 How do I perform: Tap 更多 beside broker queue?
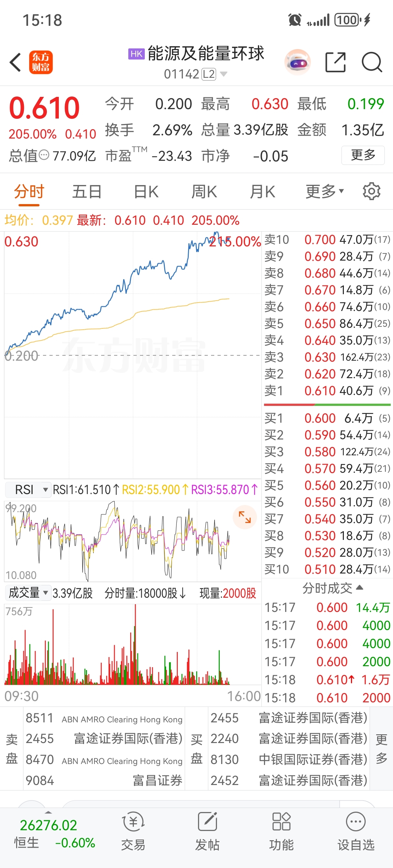click(381, 749)
